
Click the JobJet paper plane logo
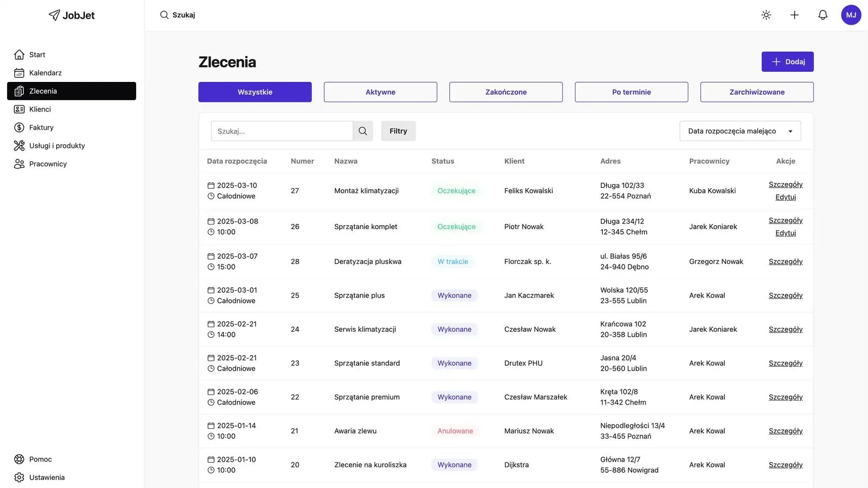(54, 15)
